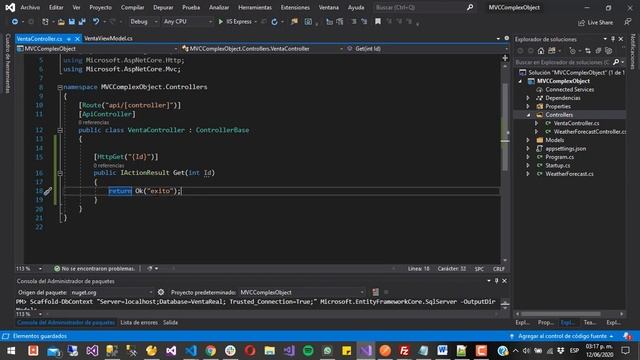
Task: Open package manager settings gear icon
Action: (161, 292)
